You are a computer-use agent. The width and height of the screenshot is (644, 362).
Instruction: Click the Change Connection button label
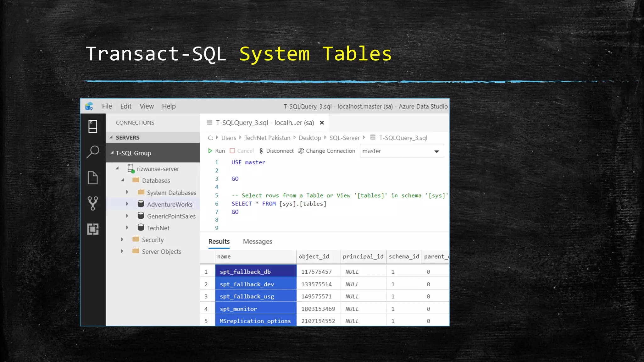point(330,151)
